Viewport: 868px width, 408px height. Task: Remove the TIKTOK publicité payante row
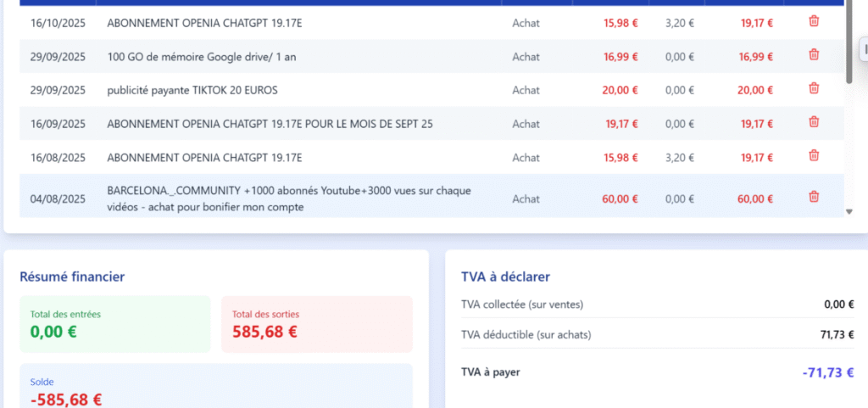click(x=814, y=88)
